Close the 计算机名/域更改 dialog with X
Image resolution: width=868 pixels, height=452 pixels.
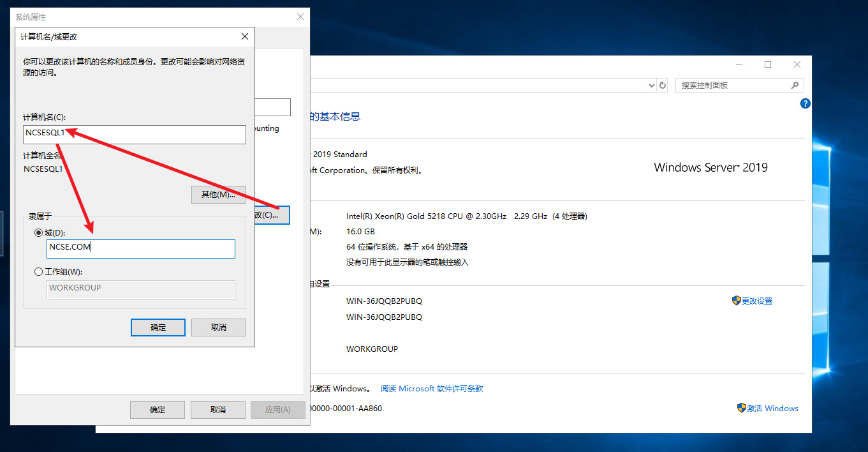(245, 37)
